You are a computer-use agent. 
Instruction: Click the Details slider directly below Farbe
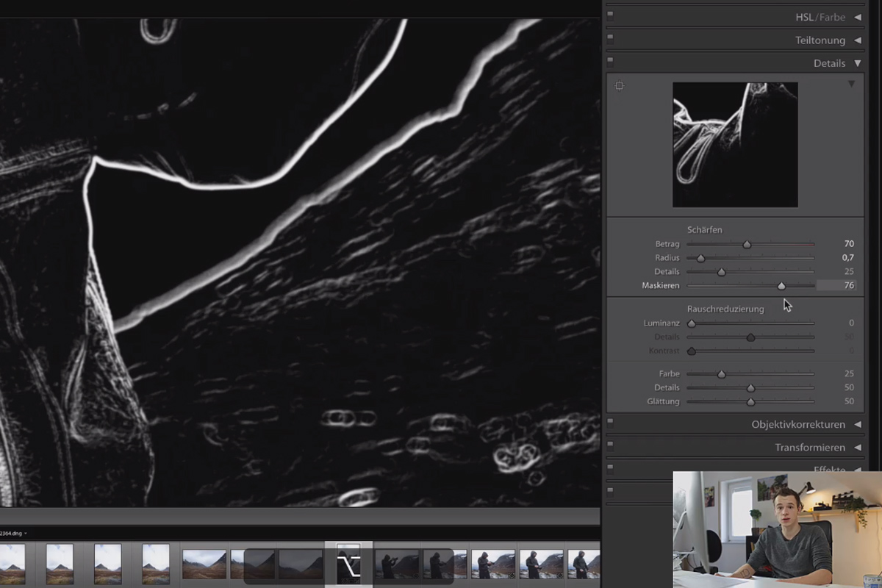[x=750, y=388]
